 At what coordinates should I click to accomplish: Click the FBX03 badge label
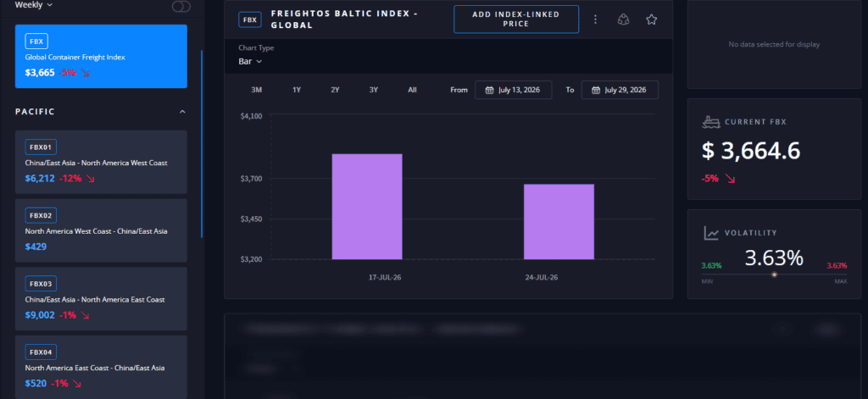tap(41, 284)
